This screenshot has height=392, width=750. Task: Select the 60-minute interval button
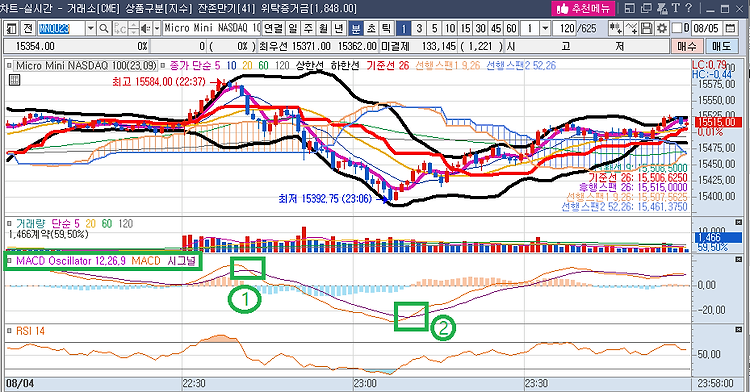click(511, 29)
